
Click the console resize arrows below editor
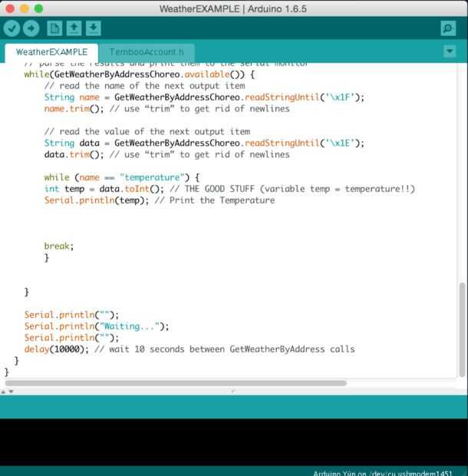(x=7, y=392)
